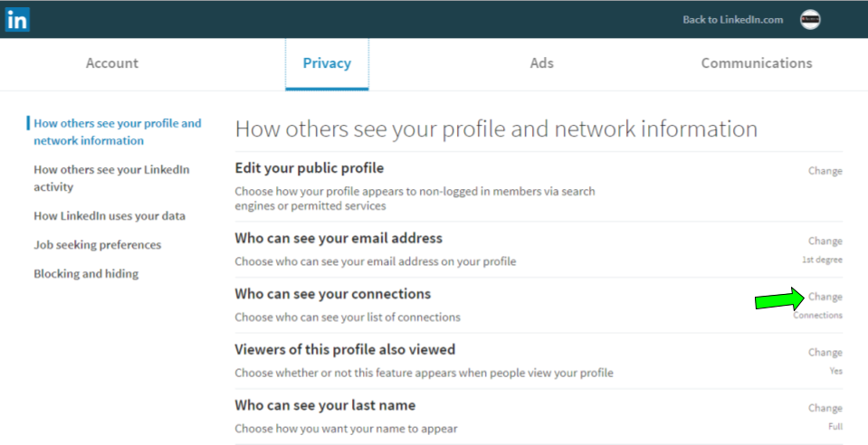Open the Ads tab
The image size is (868, 445).
point(541,63)
